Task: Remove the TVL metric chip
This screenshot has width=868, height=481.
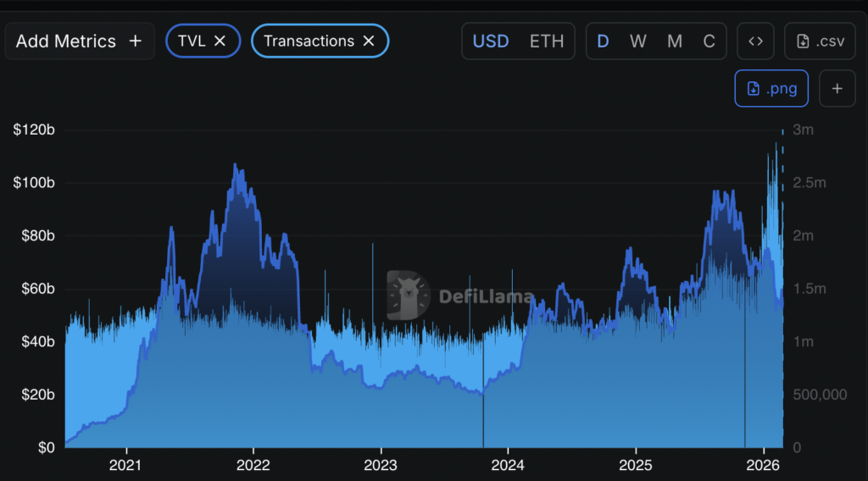Action: point(220,41)
